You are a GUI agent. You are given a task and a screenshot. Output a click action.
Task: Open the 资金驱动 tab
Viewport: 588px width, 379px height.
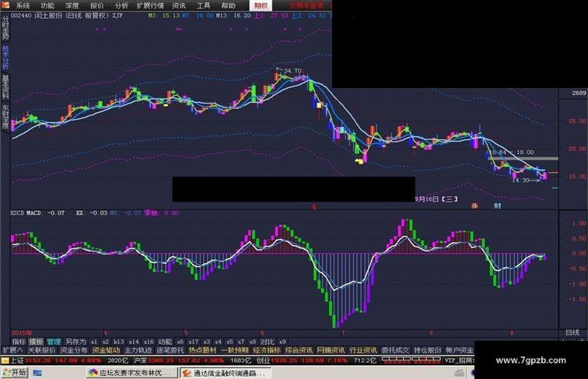[106, 350]
